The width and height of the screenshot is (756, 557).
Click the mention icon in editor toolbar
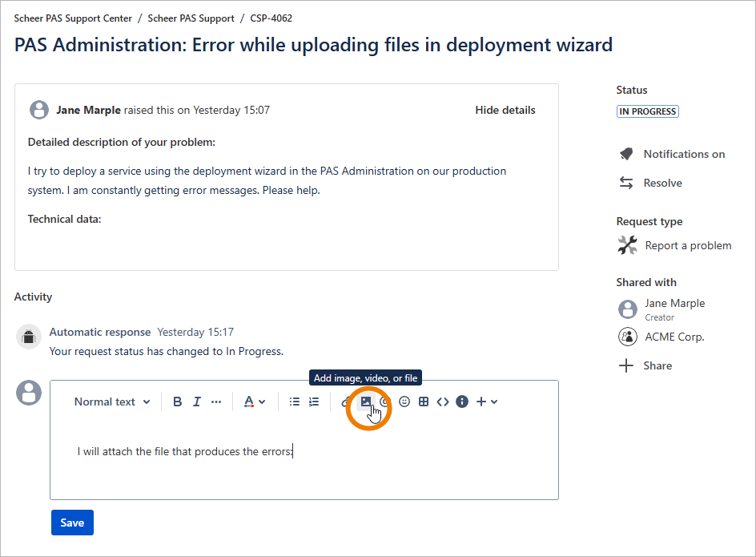(x=384, y=402)
